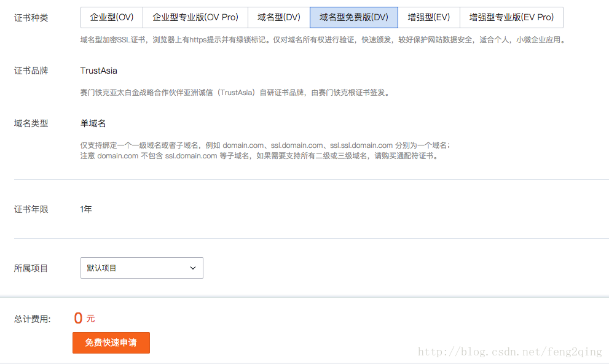
Task: Click the TrustAsia brand text
Action: (99, 71)
